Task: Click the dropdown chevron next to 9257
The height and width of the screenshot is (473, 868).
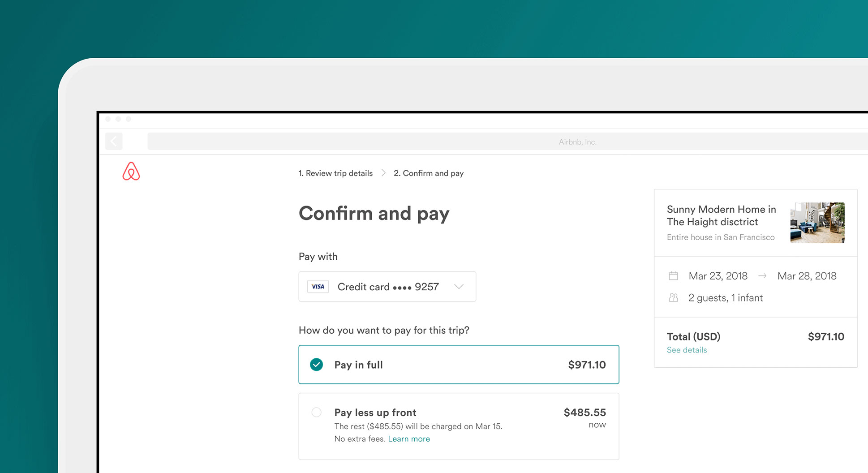Action: tap(459, 287)
